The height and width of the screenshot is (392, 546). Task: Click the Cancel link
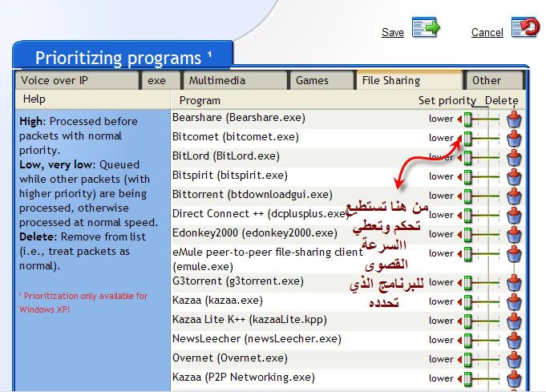point(487,32)
